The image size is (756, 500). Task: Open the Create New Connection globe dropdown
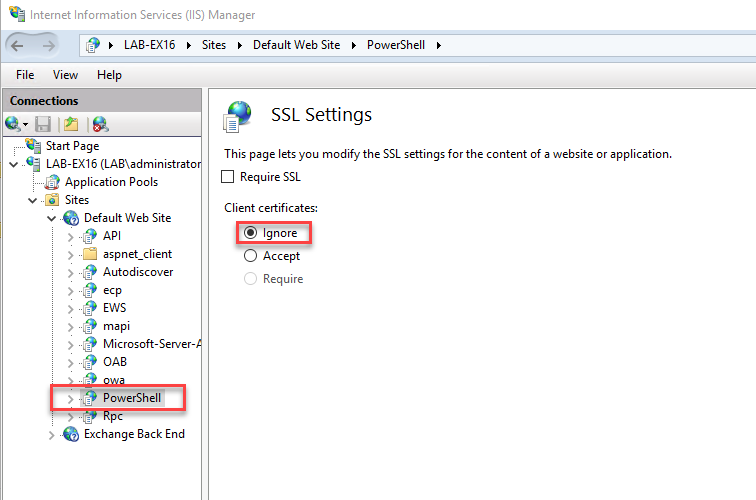tap(16, 124)
